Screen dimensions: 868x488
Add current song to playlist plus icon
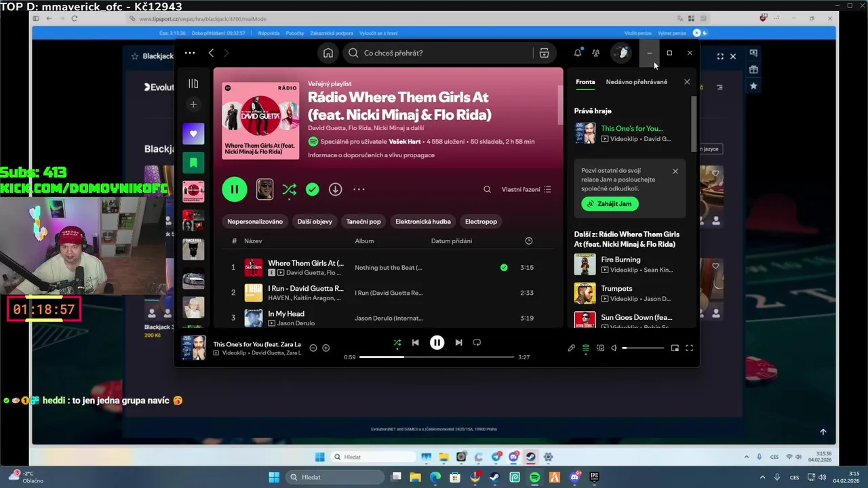326,348
